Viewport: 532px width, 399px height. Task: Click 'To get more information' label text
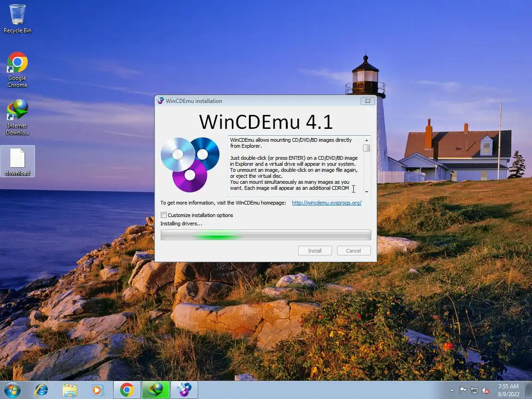(223, 203)
